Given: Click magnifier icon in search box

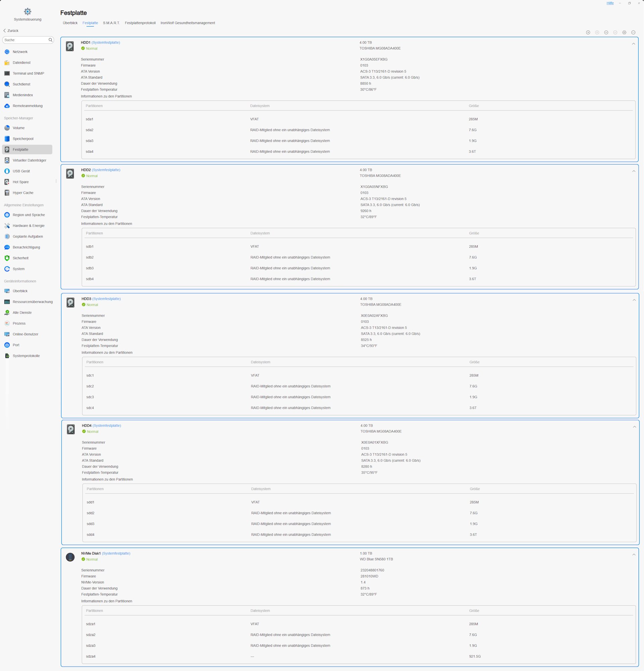Looking at the screenshot, I should point(50,40).
